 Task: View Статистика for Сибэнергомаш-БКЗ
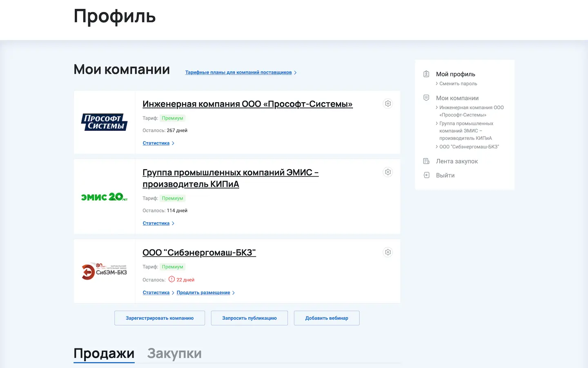[x=156, y=293]
